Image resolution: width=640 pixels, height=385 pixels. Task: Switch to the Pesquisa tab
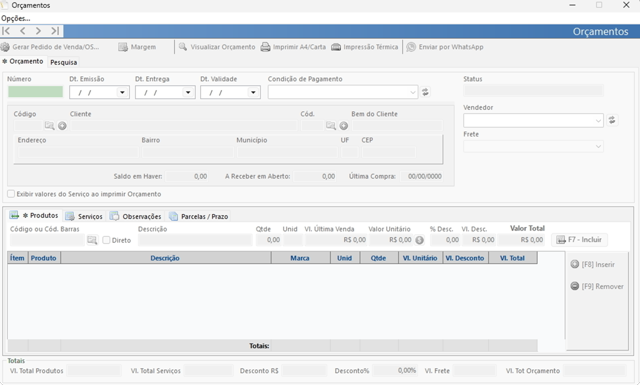[x=64, y=62]
